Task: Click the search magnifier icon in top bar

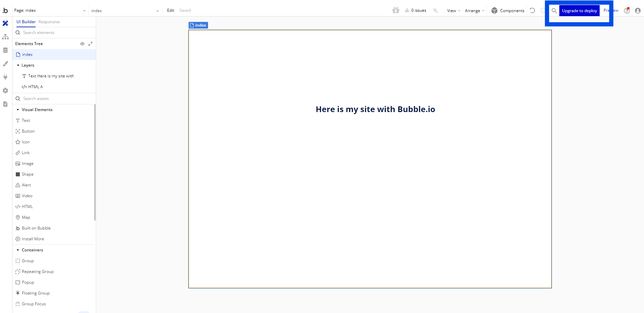Action: pos(554,10)
